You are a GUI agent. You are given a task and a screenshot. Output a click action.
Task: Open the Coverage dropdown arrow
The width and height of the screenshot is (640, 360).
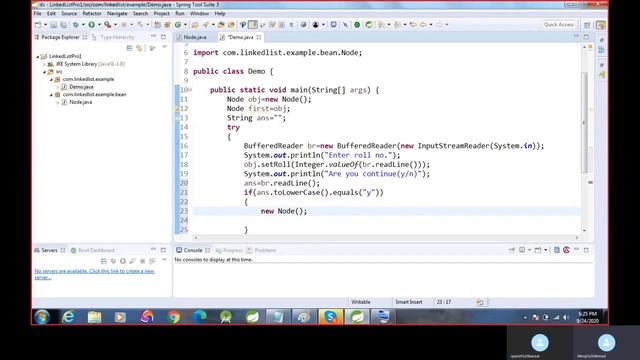(x=115, y=25)
